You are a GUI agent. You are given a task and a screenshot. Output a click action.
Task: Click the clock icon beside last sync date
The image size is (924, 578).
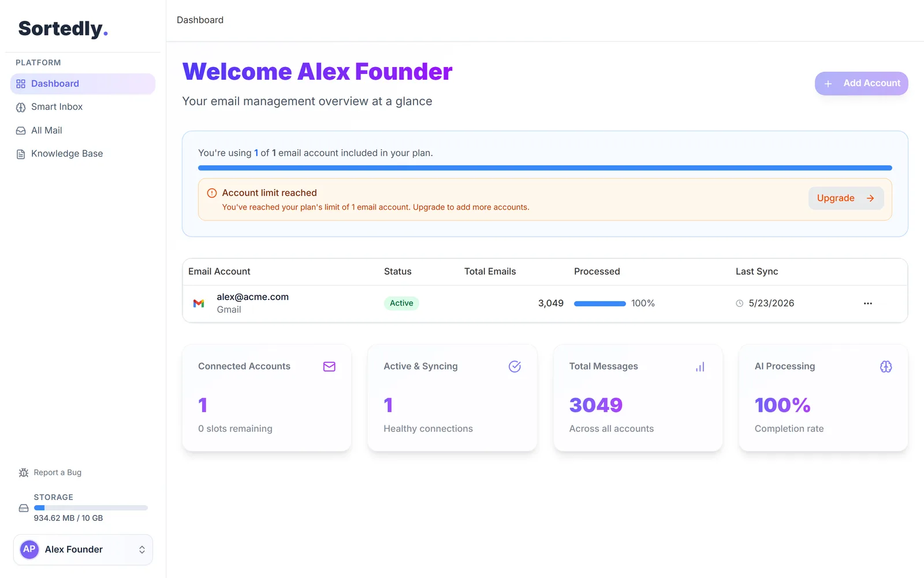click(x=739, y=303)
